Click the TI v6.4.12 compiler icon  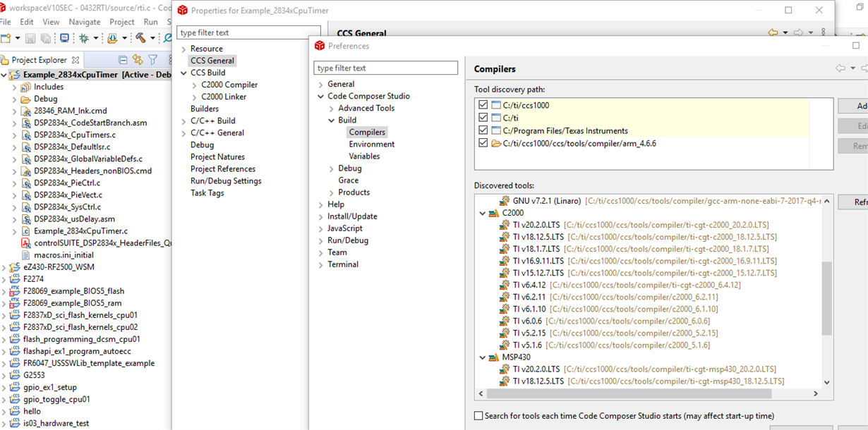click(x=505, y=285)
